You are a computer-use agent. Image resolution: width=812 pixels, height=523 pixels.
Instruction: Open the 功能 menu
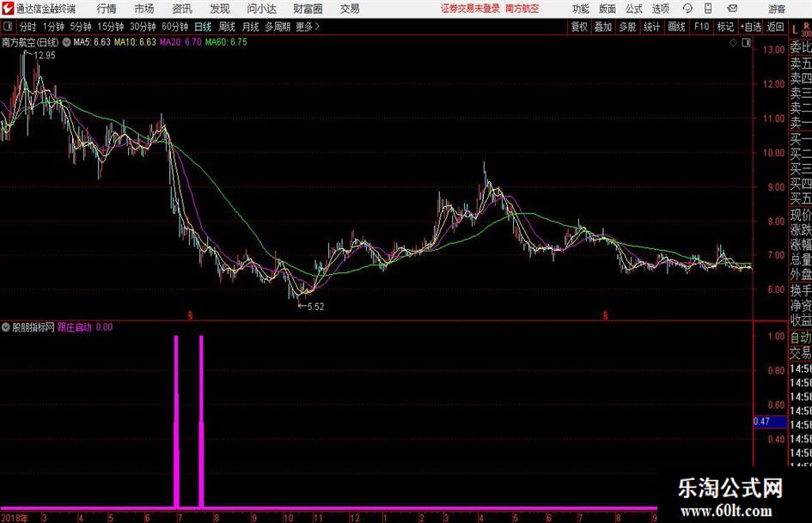[x=581, y=9]
